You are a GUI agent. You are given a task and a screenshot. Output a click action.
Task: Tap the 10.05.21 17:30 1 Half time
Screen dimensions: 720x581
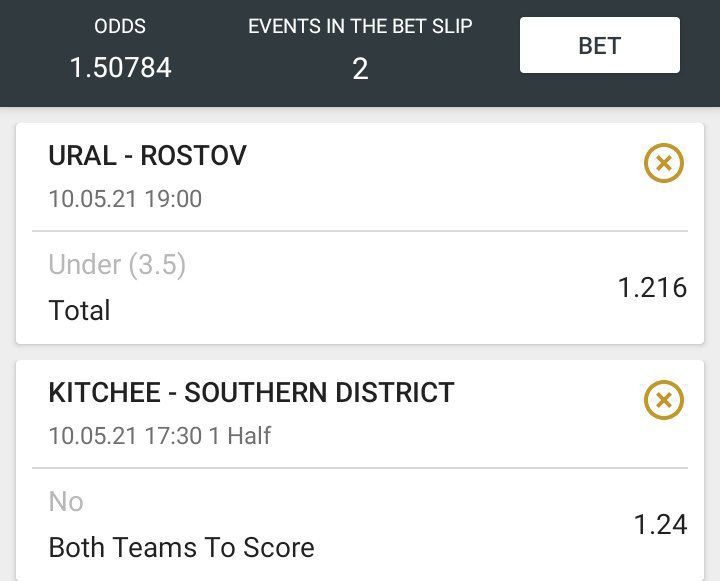tap(160, 436)
